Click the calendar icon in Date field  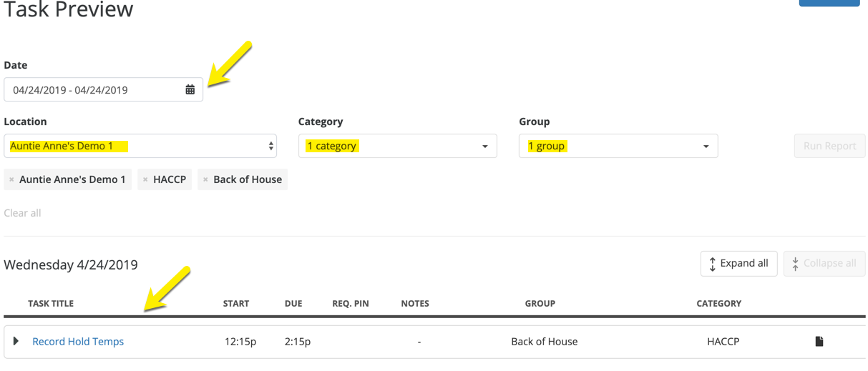coord(190,90)
